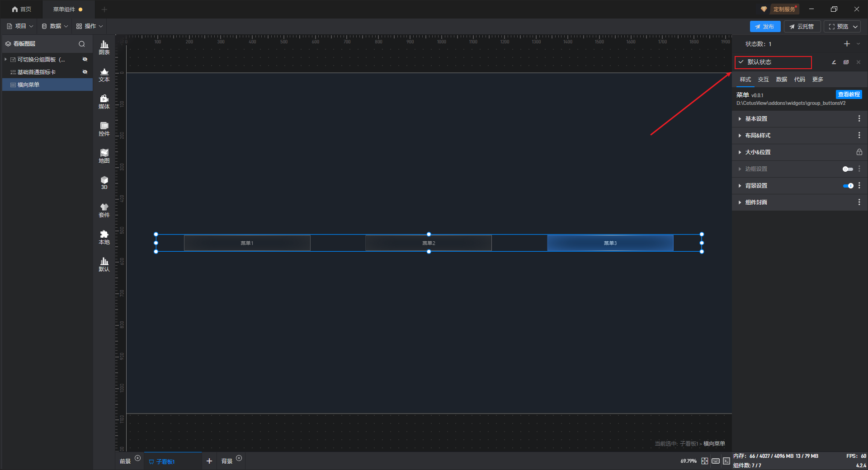Open the 地图 map component category
868x470 pixels.
pos(104,156)
